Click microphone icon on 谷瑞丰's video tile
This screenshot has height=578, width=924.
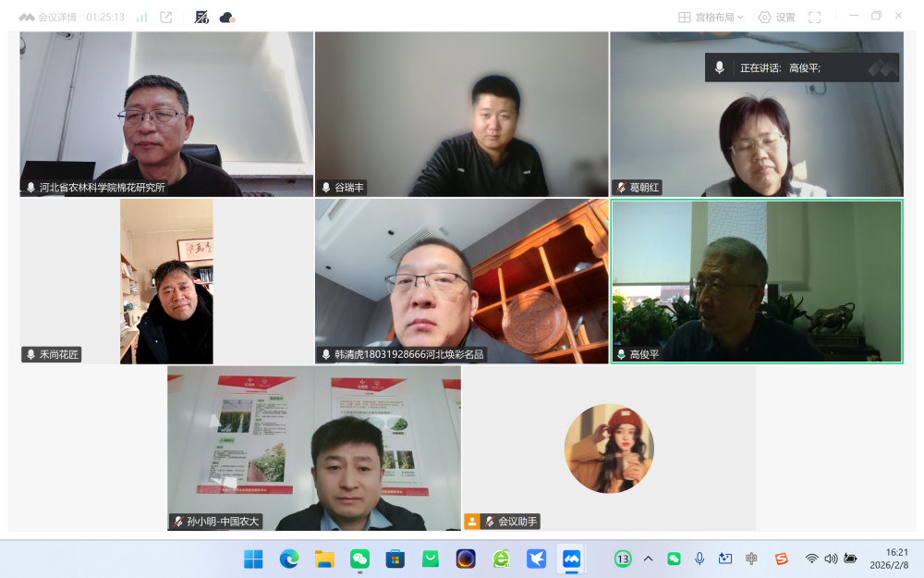coord(326,188)
